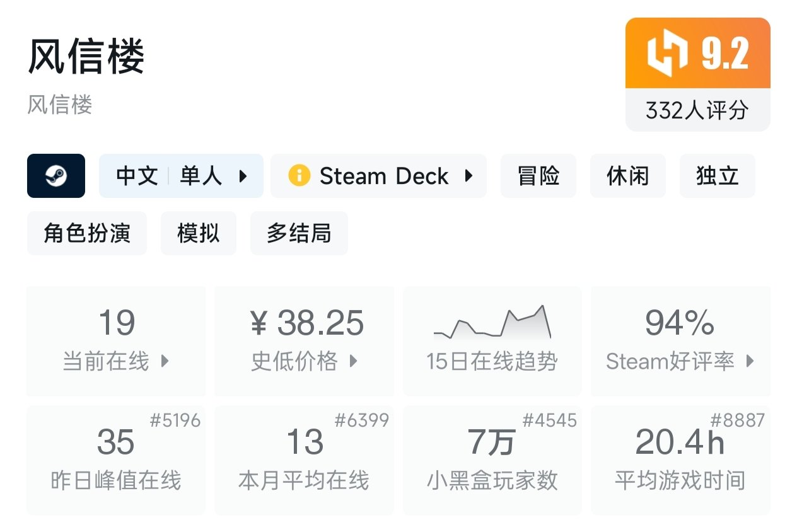Select the 独立 genre tag
797x532 pixels.
717,176
